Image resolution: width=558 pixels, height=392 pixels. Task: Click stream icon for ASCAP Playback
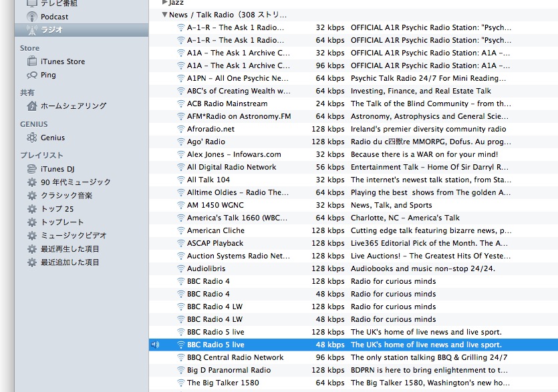pos(181,243)
